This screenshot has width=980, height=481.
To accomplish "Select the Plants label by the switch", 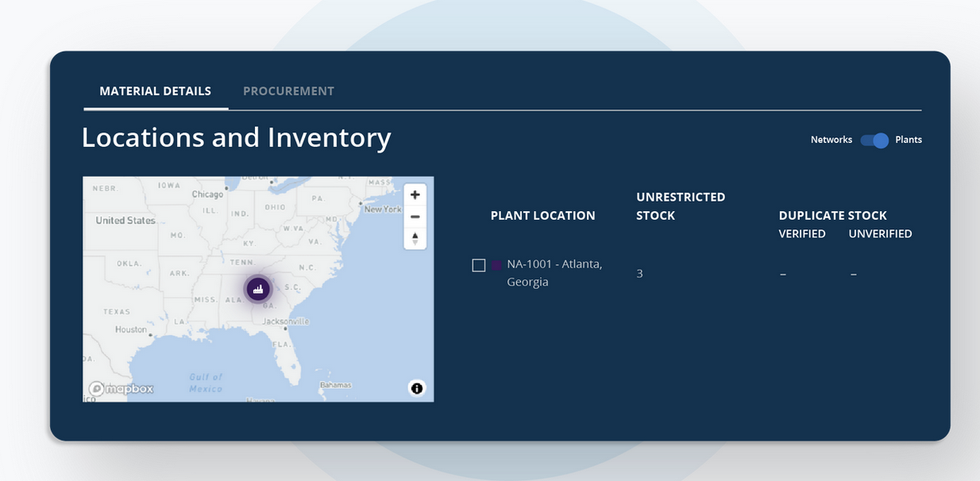I will 909,140.
